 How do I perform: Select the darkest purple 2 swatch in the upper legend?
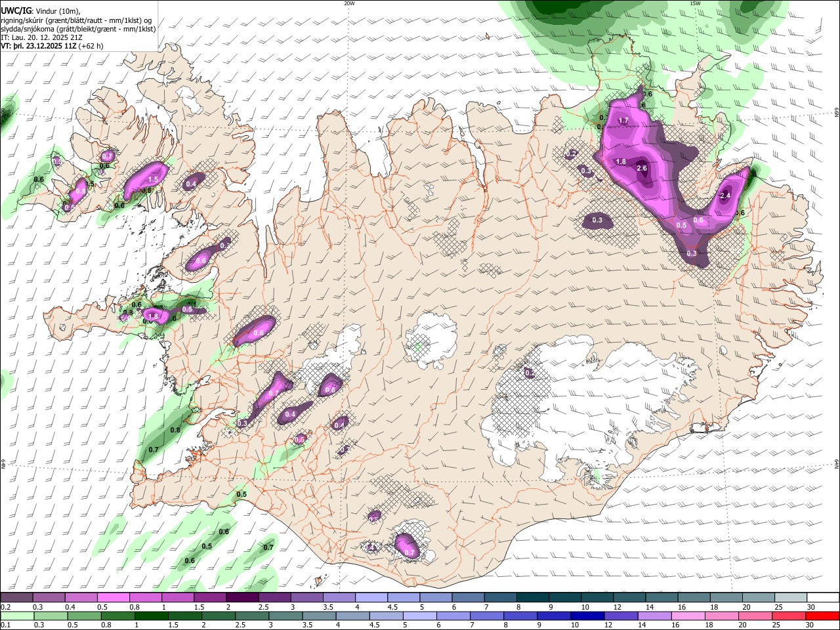[242, 598]
